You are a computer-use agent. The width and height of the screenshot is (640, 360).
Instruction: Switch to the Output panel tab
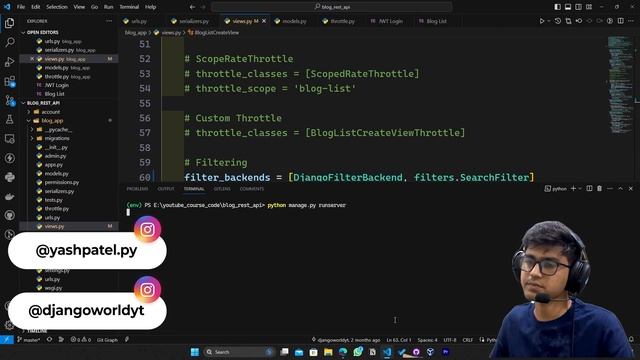tap(166, 189)
